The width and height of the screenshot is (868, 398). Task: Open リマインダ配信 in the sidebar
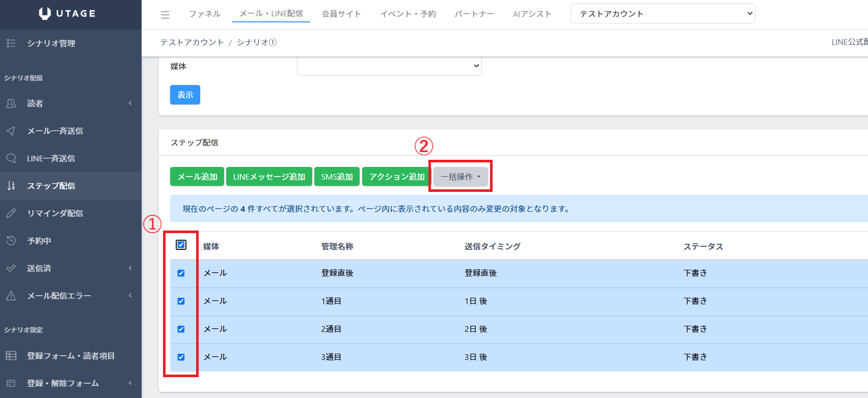(x=71, y=213)
